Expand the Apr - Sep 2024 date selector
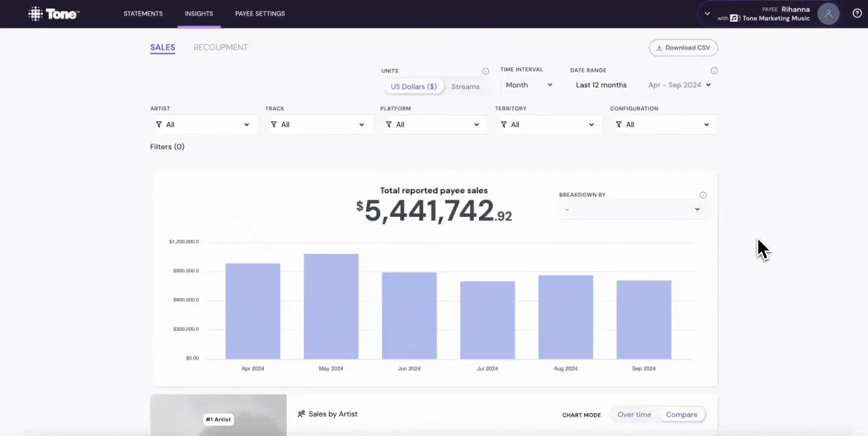Viewport: 868px width, 436px height. 679,85
